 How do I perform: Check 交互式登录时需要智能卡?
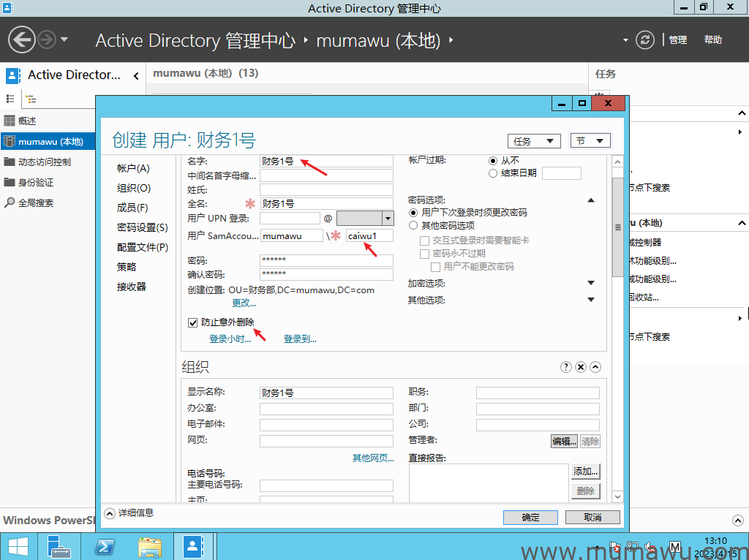click(x=424, y=241)
